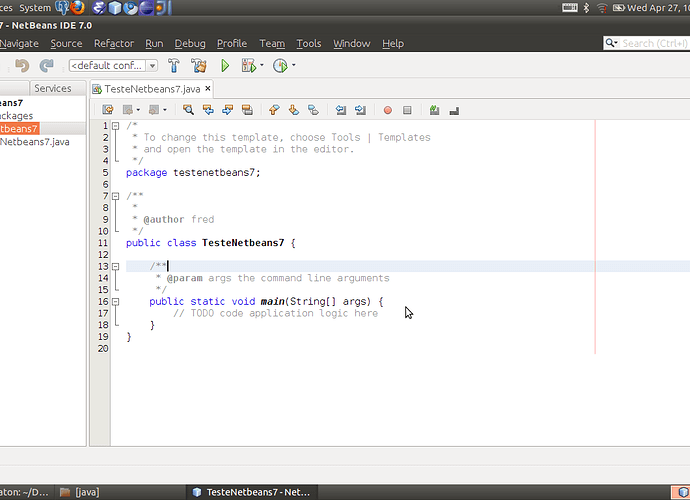Open the System menu in top panel
The width and height of the screenshot is (690, 500).
(x=35, y=8)
